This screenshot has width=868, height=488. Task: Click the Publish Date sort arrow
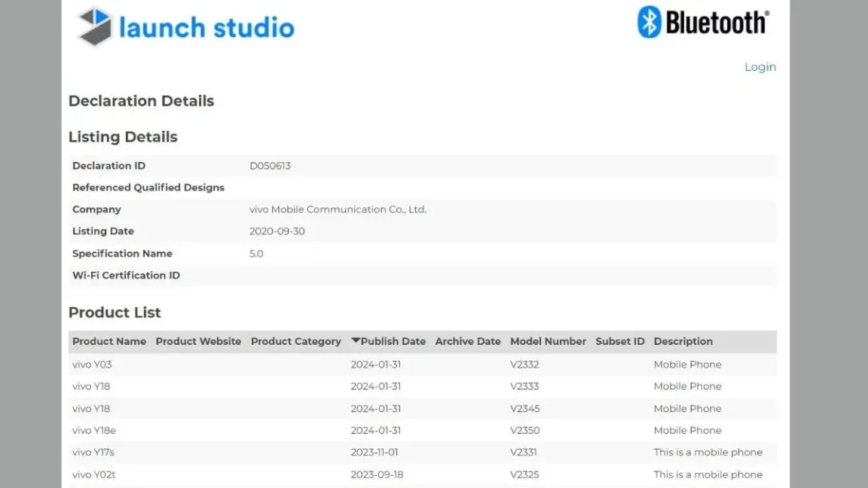coord(356,341)
